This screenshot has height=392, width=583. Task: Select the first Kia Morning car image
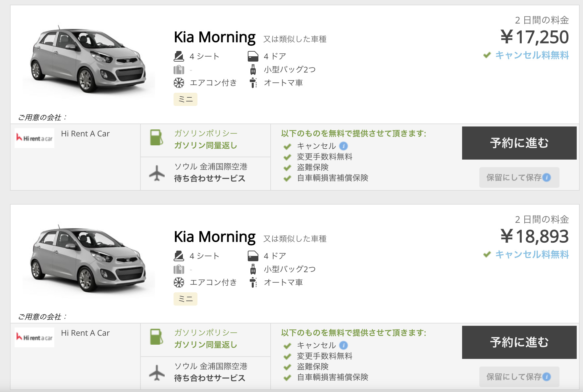(89, 60)
